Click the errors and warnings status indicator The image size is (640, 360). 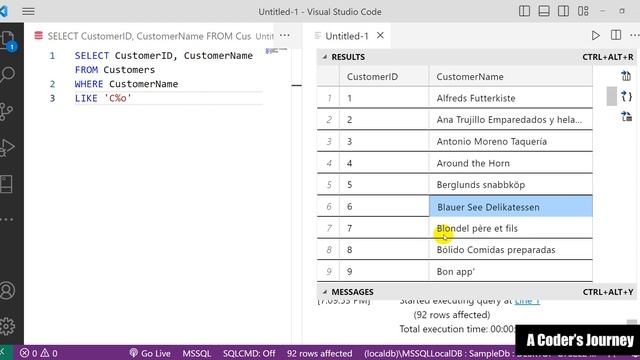click(39, 353)
